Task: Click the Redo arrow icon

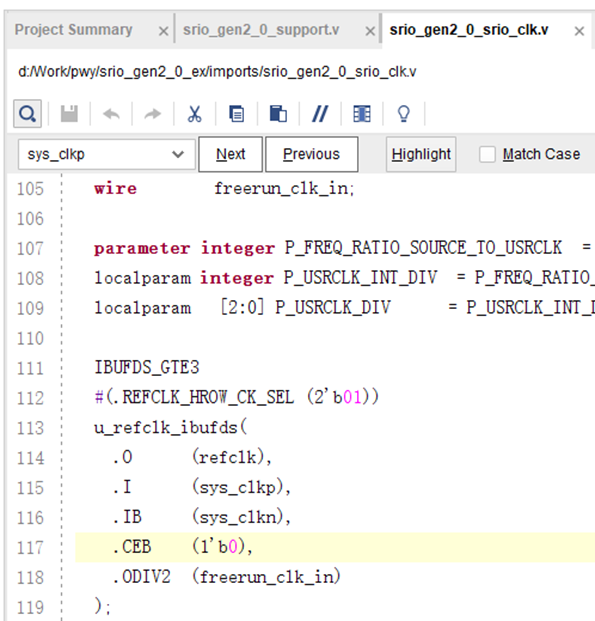Action: [153, 114]
